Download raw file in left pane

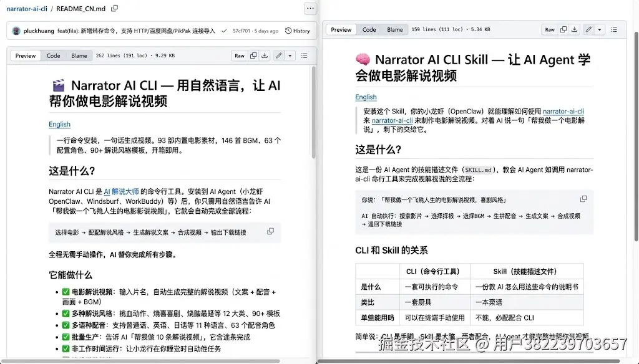pyautogui.click(x=265, y=55)
